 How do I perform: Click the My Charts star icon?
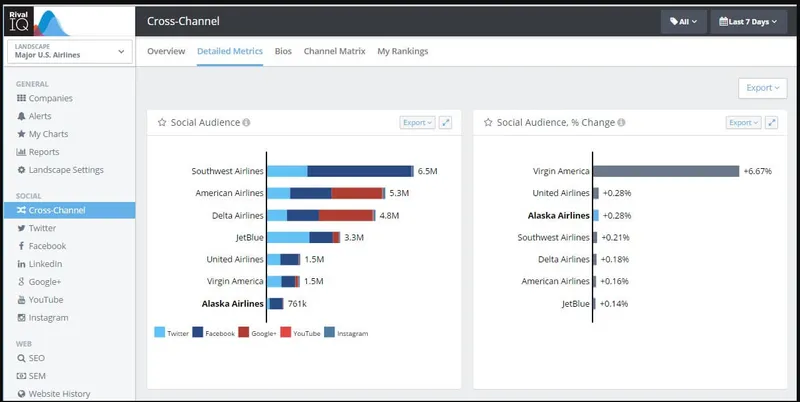point(21,134)
